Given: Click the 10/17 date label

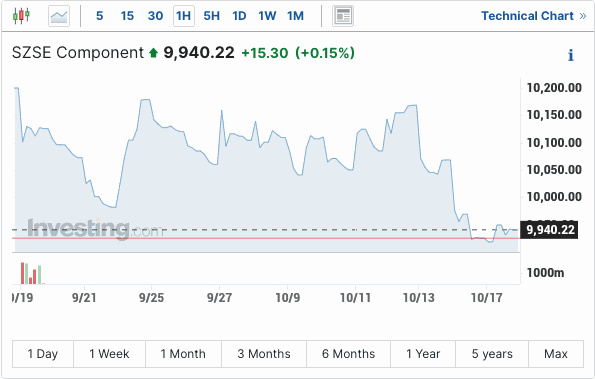Looking at the screenshot, I should pyautogui.click(x=486, y=297).
